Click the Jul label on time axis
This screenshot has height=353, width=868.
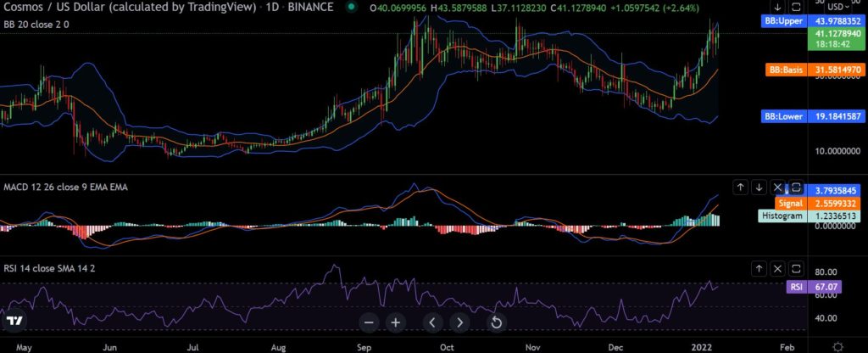(x=192, y=347)
